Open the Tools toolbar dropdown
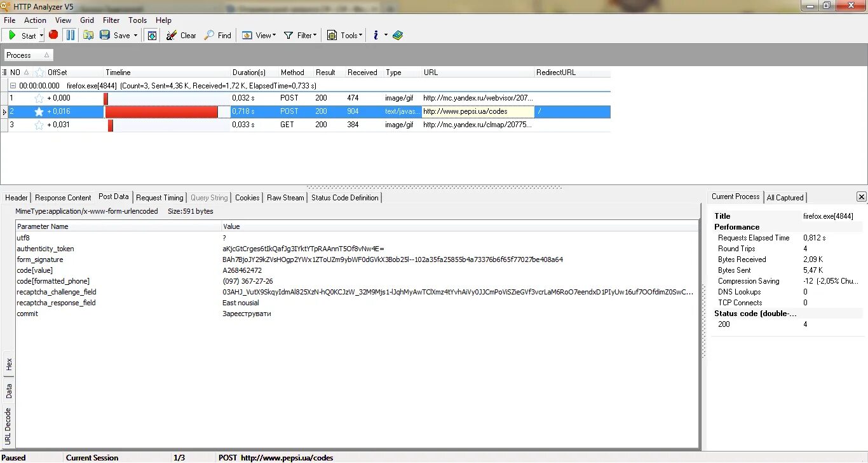The width and height of the screenshot is (868, 463). [344, 36]
